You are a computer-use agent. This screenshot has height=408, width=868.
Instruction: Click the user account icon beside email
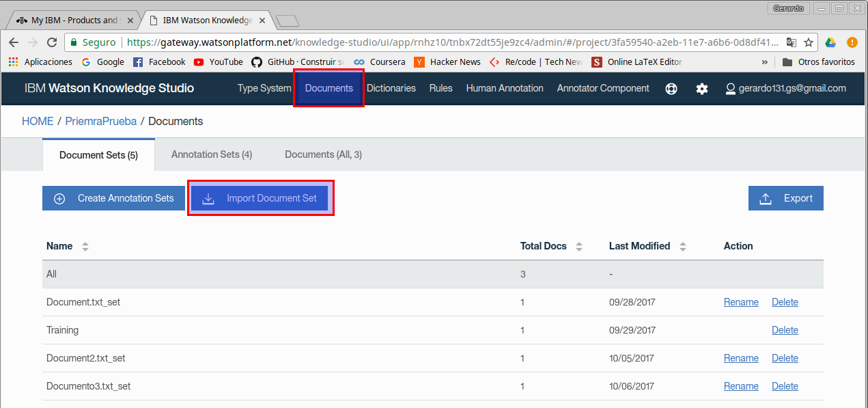click(731, 89)
